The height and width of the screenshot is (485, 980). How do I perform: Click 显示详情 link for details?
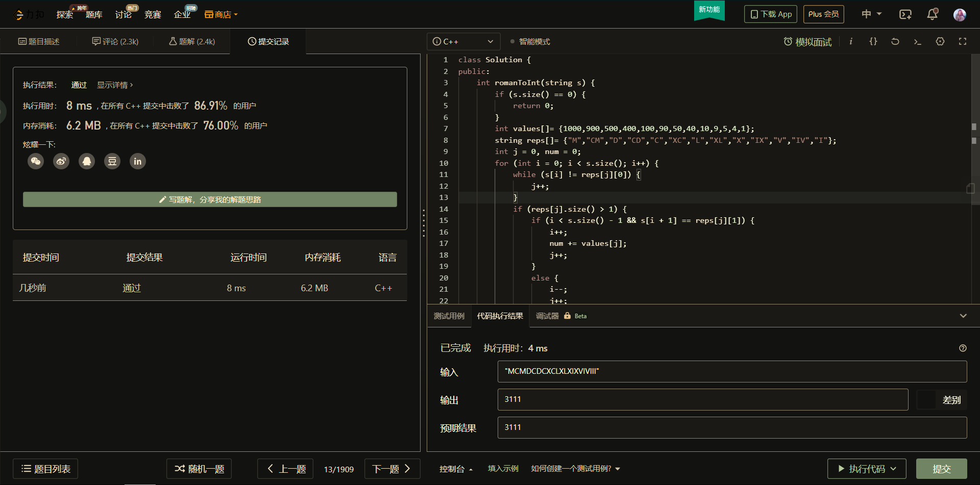115,85
